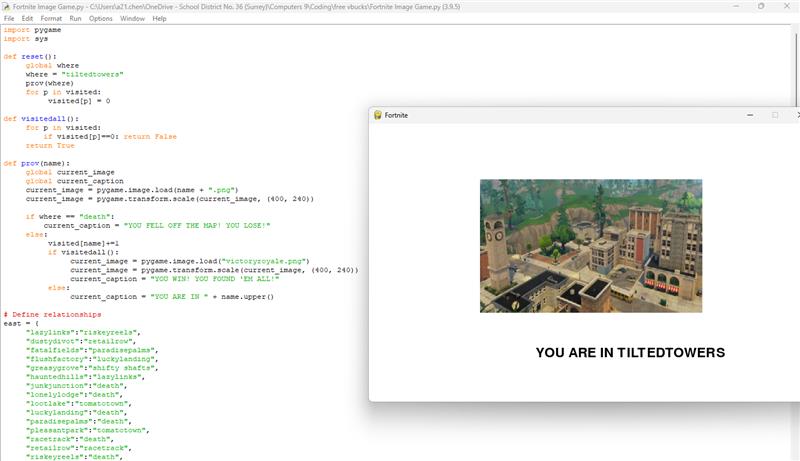The image size is (800, 461).
Task: Click the "hauntedhills":"lazylinks" entry
Action: coord(86,377)
